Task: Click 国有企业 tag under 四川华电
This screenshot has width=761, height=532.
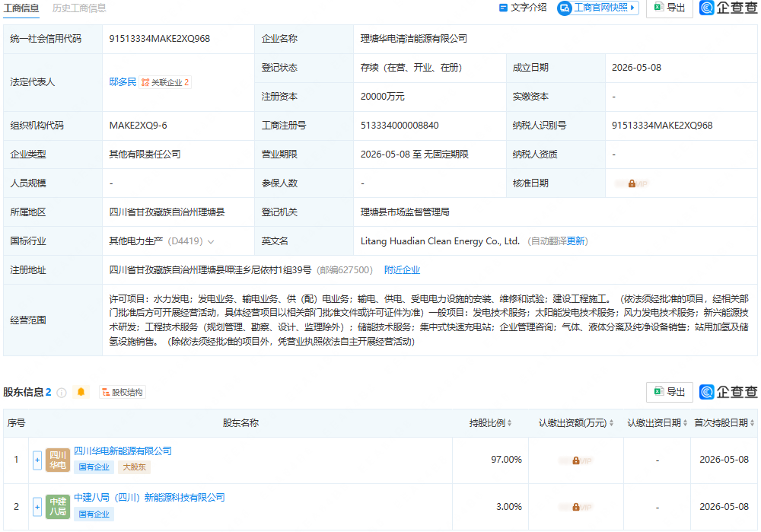Action: click(x=94, y=467)
